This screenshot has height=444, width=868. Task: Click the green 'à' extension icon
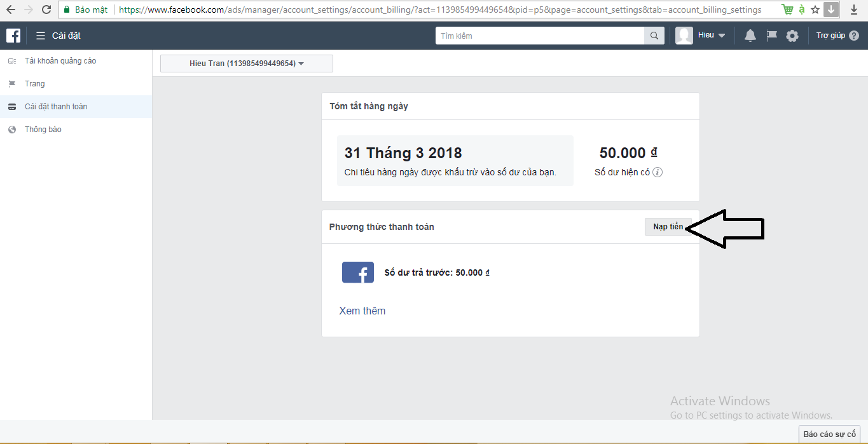pos(802,10)
